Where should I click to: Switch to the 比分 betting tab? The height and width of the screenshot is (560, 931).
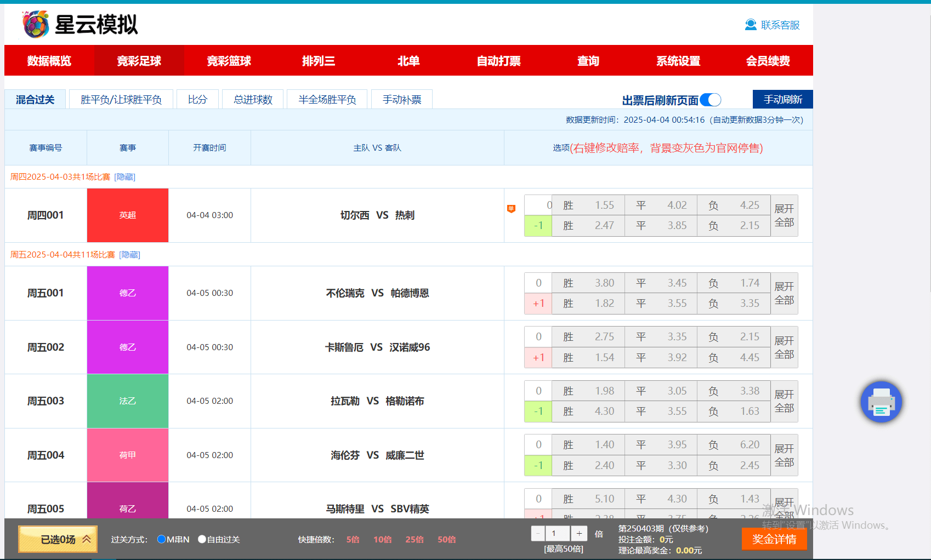[197, 99]
